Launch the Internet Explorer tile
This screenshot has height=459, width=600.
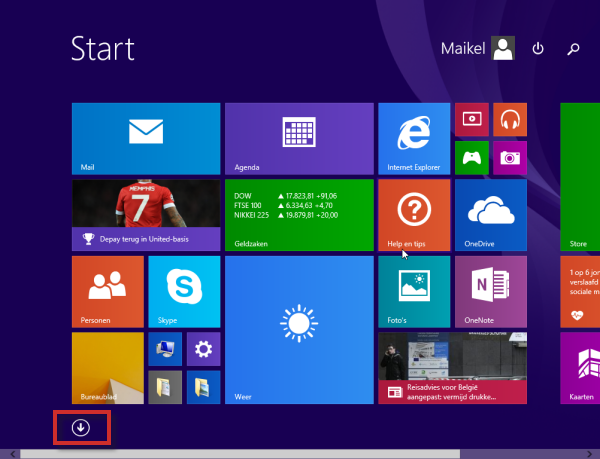click(x=414, y=138)
